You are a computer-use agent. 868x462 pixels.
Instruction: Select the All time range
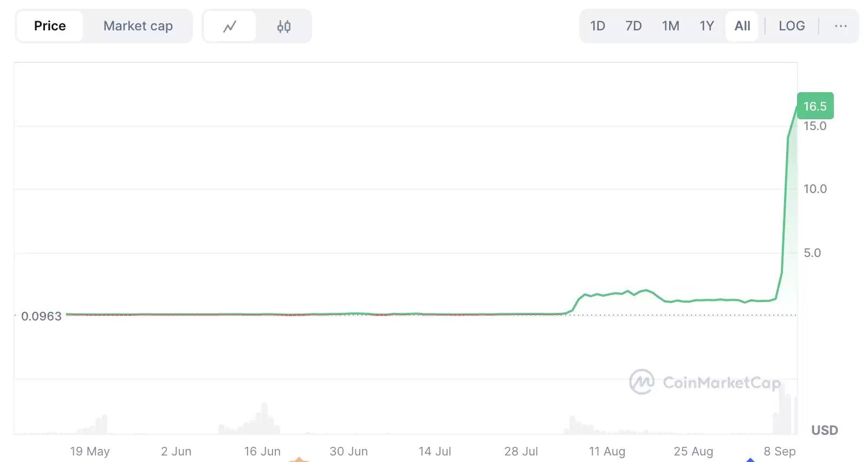click(742, 26)
